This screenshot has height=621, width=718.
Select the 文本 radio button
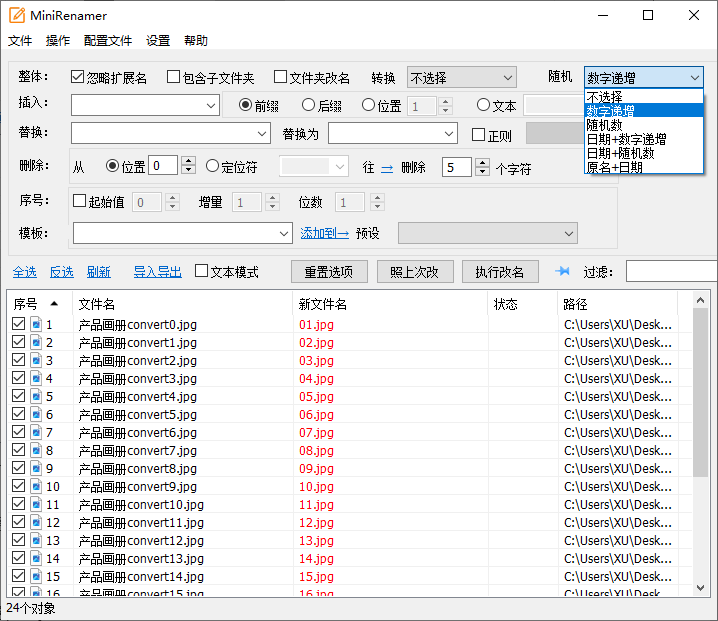[x=483, y=105]
